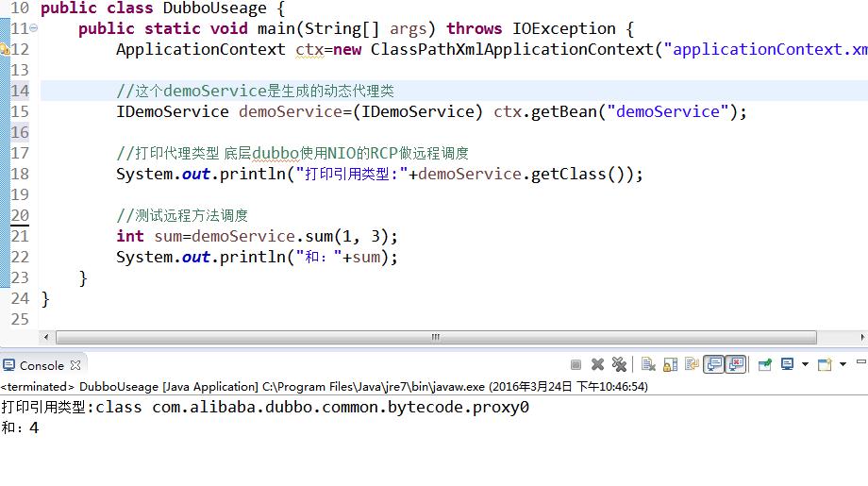Click Remove All Terminated Launches icon (double X)

(x=619, y=364)
